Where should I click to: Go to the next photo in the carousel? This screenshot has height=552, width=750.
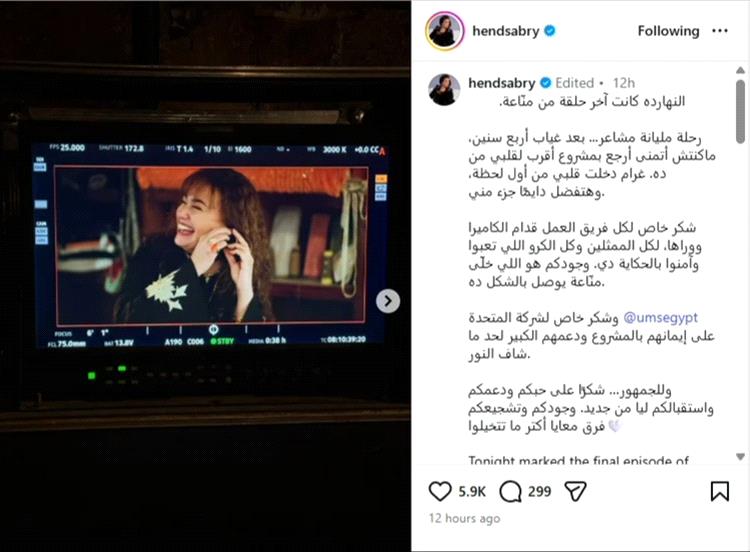click(x=387, y=301)
